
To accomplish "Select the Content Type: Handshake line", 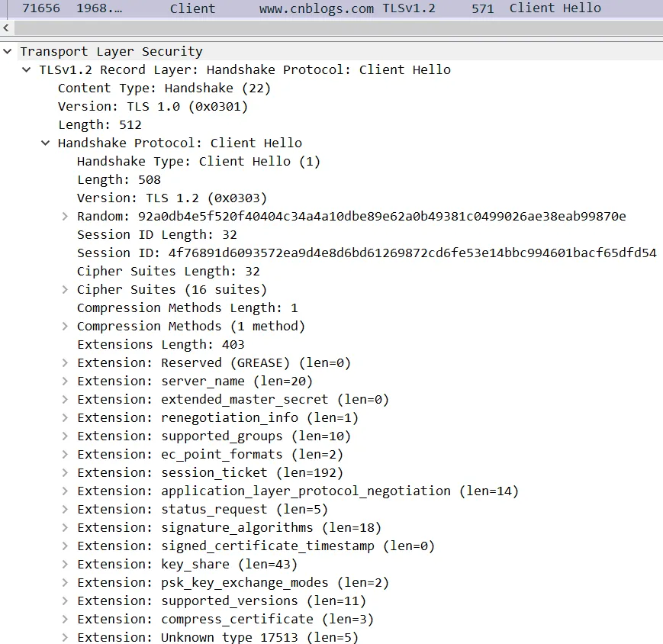I will 164,89.
